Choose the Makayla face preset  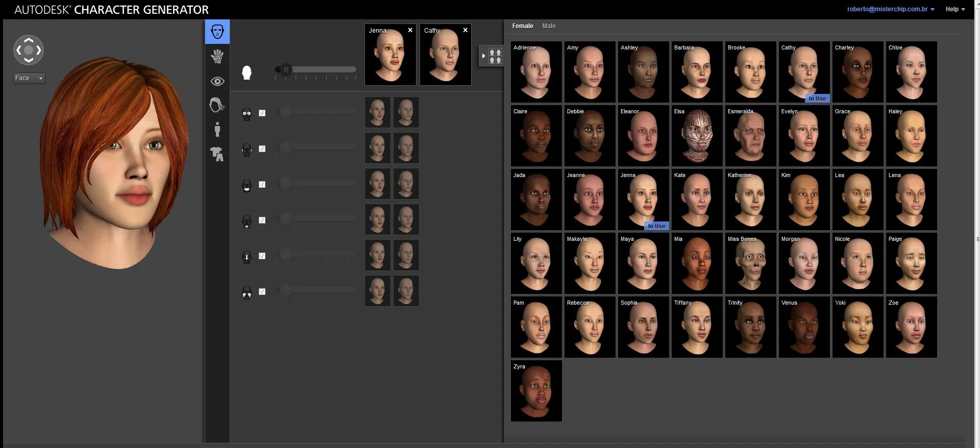[590, 263]
